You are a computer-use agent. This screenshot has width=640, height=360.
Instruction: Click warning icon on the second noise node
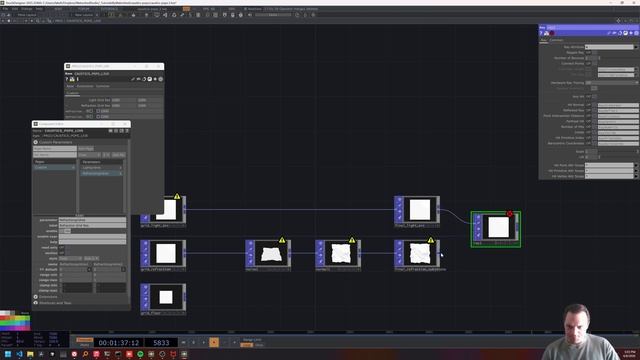point(352,240)
